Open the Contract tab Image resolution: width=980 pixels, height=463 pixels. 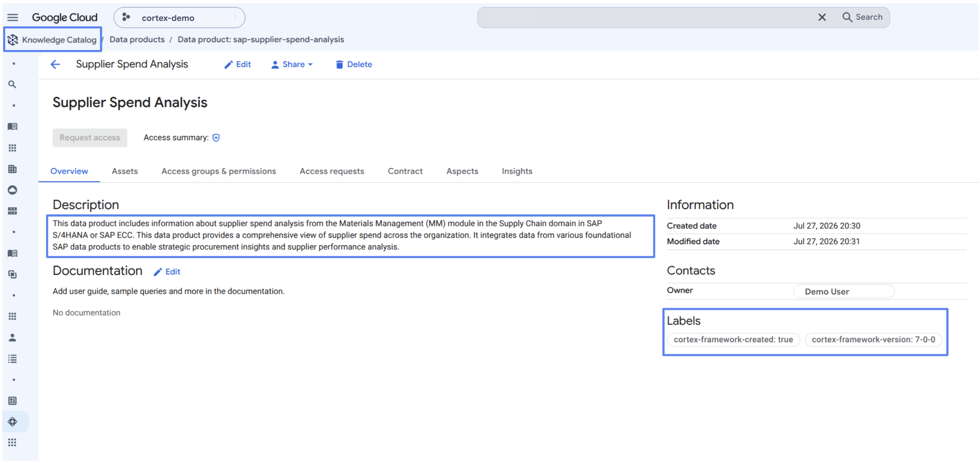[405, 171]
